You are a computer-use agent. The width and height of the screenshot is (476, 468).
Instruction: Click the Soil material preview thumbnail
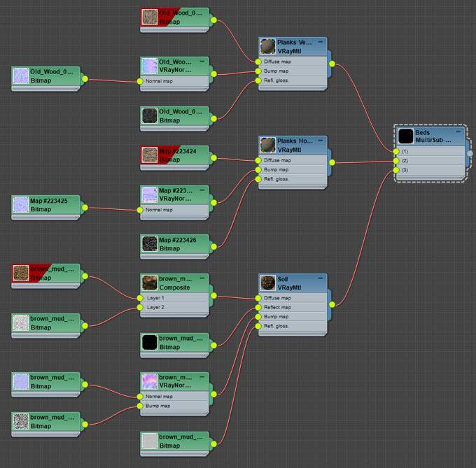point(268,283)
